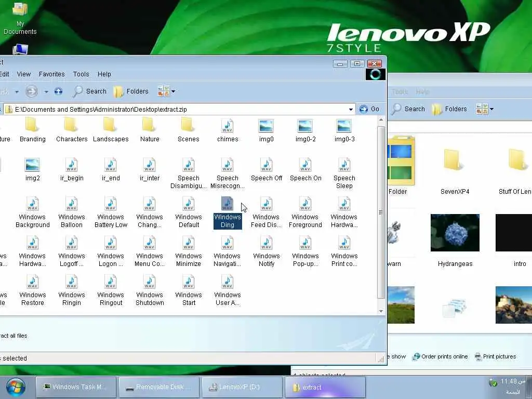The width and height of the screenshot is (532, 399).
Task: Open the Characters folder
Action: [72, 129]
